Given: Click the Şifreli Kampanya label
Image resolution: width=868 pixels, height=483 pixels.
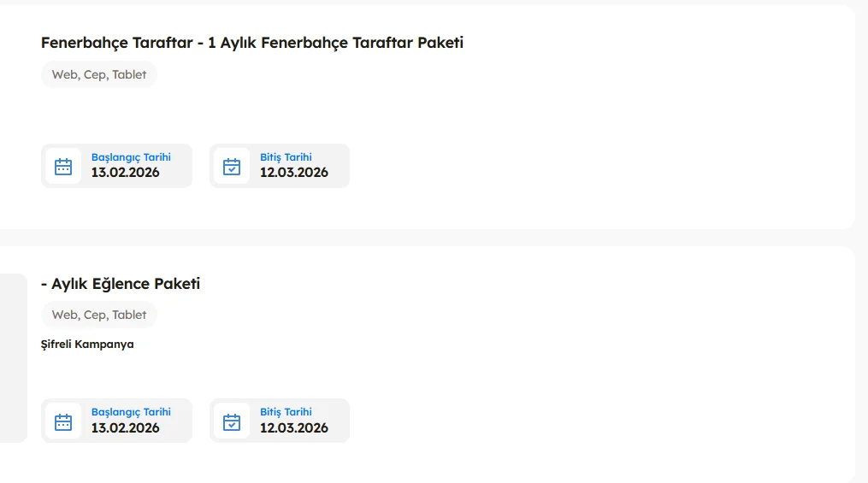Looking at the screenshot, I should 87,345.
